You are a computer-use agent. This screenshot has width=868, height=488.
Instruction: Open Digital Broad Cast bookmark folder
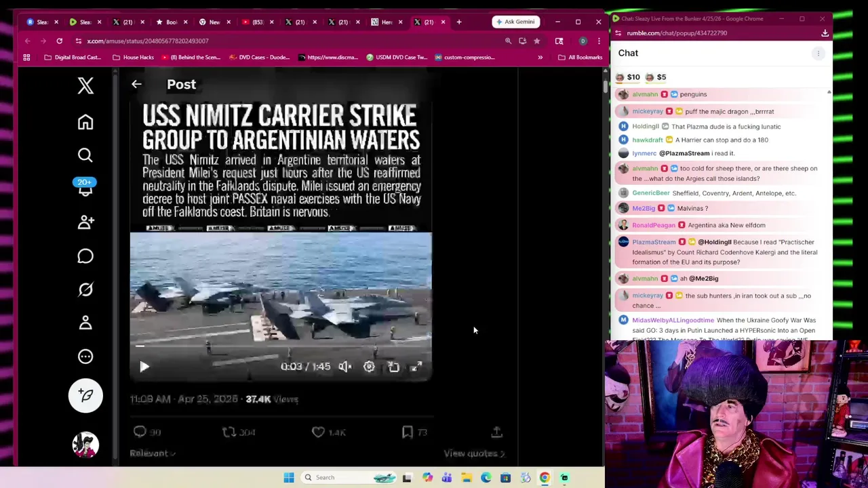tap(72, 58)
